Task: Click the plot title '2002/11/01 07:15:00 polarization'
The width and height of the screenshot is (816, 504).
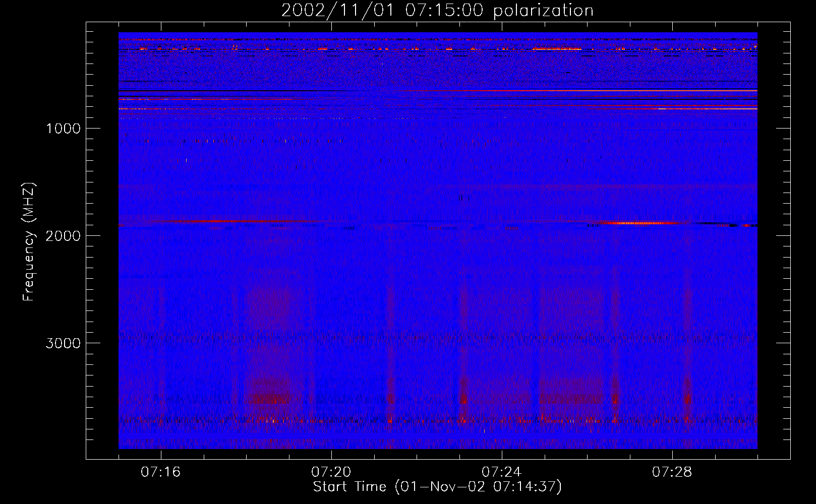Action: (x=437, y=11)
